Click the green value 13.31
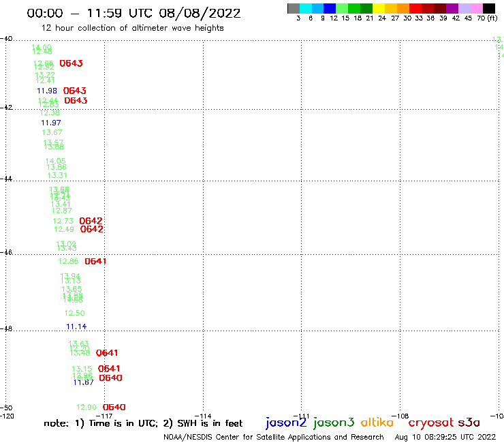The width and height of the screenshot is (504, 443). 57,175
